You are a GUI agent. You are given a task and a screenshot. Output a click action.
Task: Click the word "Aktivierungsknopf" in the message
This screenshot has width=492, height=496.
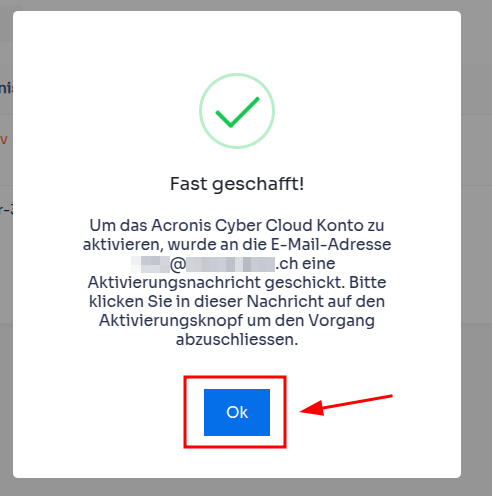pyautogui.click(x=171, y=321)
